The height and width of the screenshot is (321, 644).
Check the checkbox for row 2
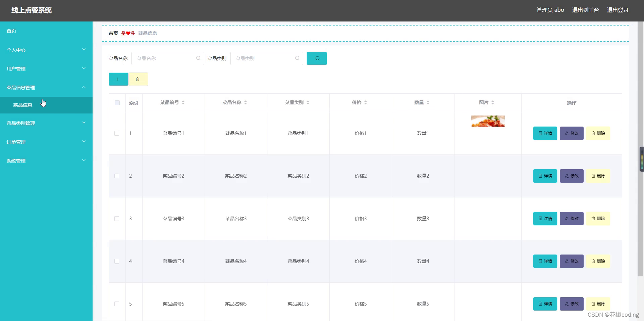117,176
